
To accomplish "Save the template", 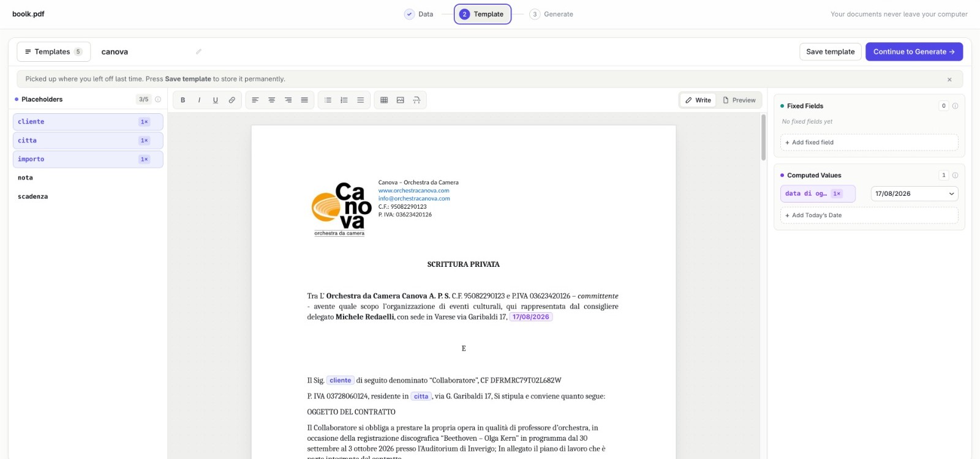I will [x=831, y=52].
